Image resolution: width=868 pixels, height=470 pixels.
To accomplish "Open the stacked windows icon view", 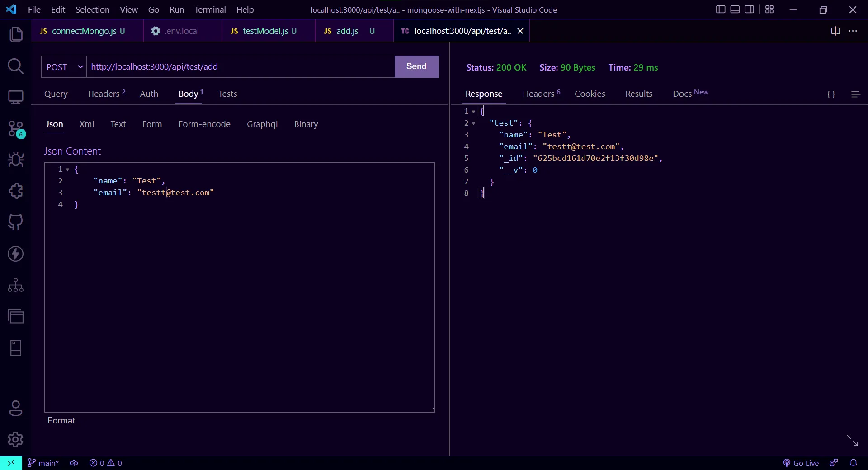I will [x=16, y=316].
